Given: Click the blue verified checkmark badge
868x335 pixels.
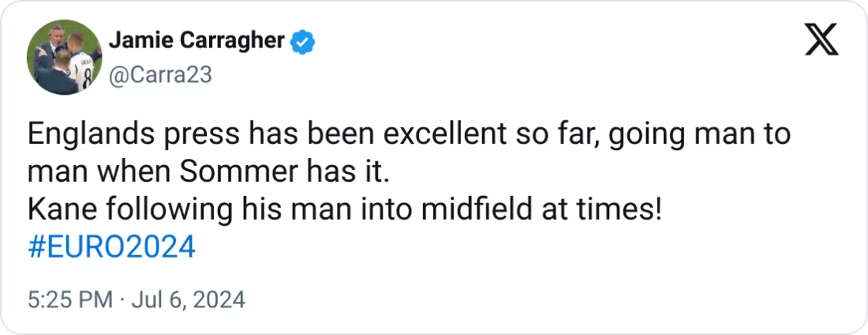Looking at the screenshot, I should point(302,42).
